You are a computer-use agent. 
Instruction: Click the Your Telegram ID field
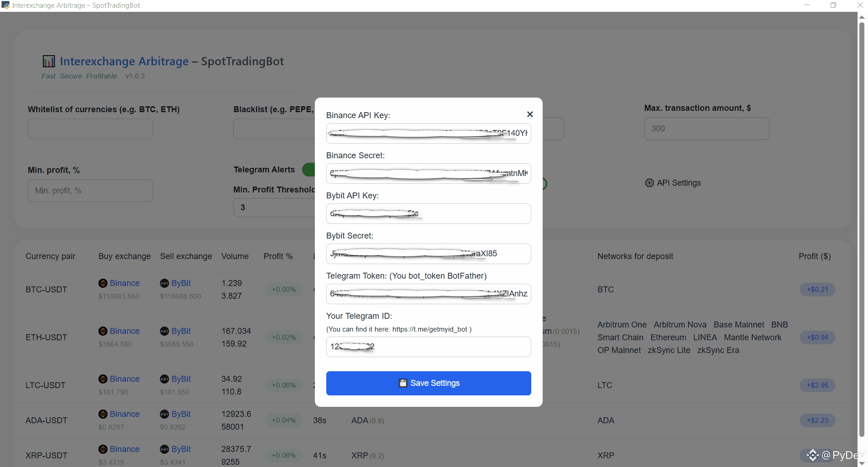click(x=428, y=347)
